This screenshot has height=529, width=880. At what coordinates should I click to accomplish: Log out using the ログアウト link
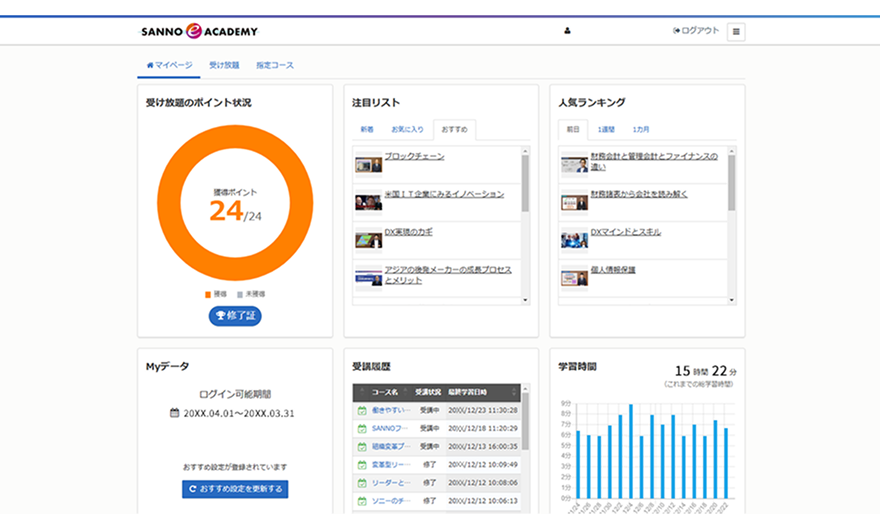tap(696, 31)
